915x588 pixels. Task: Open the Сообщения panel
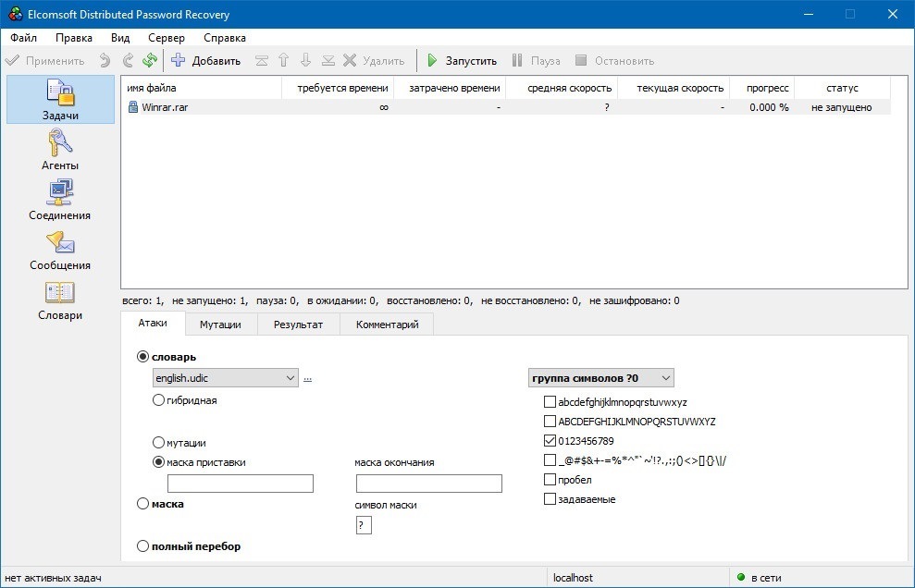(60, 250)
